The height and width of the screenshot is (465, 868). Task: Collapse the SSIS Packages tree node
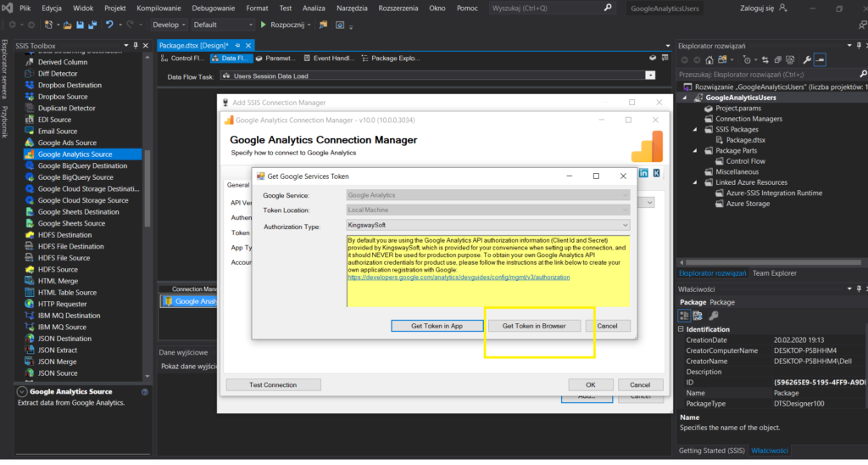696,130
